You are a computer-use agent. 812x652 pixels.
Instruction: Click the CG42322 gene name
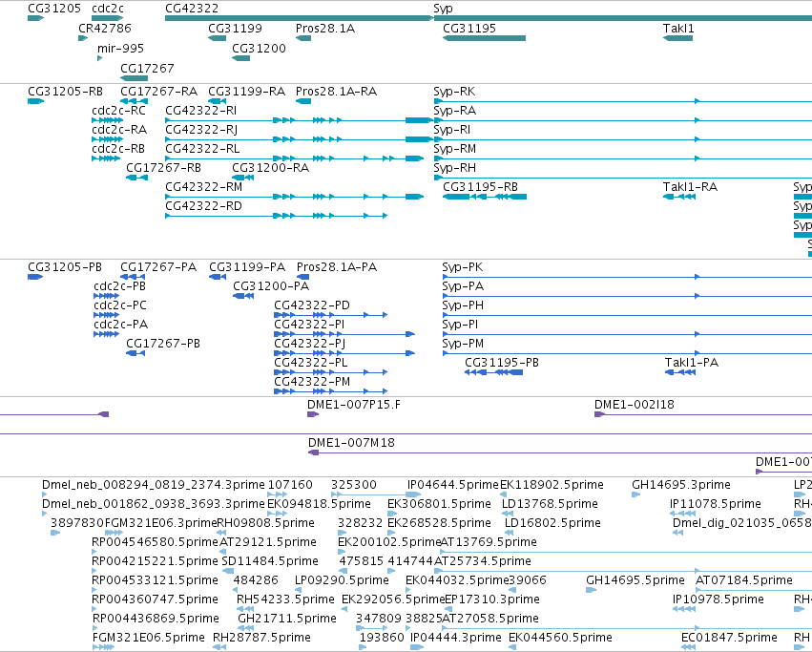pos(192,9)
